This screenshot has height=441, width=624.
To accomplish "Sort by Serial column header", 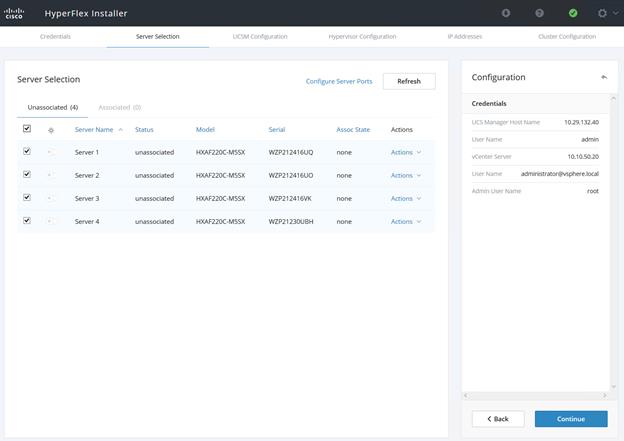I will pyautogui.click(x=277, y=130).
